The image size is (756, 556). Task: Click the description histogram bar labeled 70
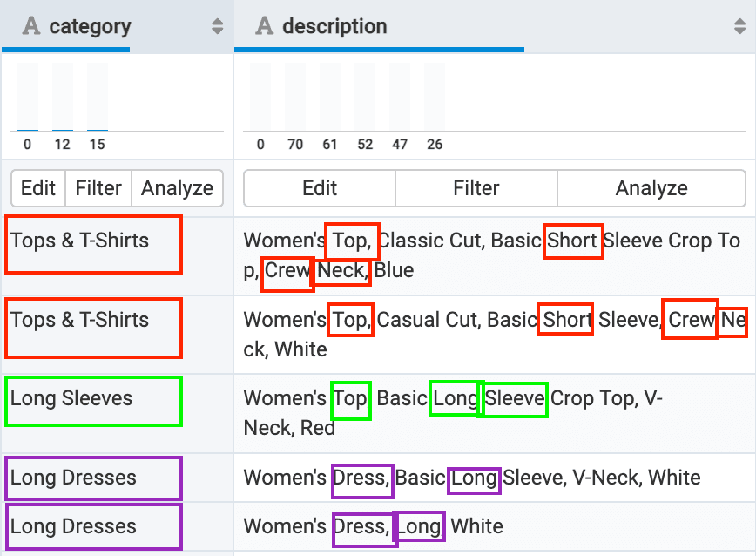[295, 97]
